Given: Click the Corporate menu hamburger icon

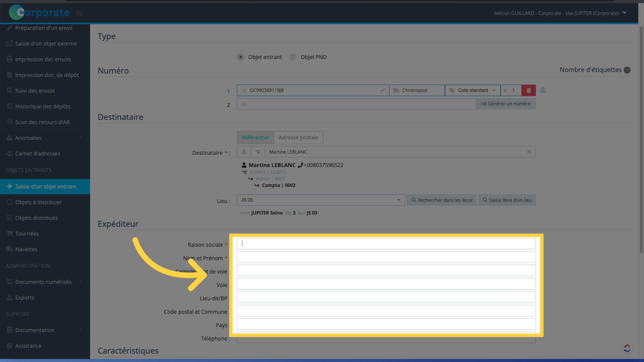Looking at the screenshot, I should (x=79, y=12).
